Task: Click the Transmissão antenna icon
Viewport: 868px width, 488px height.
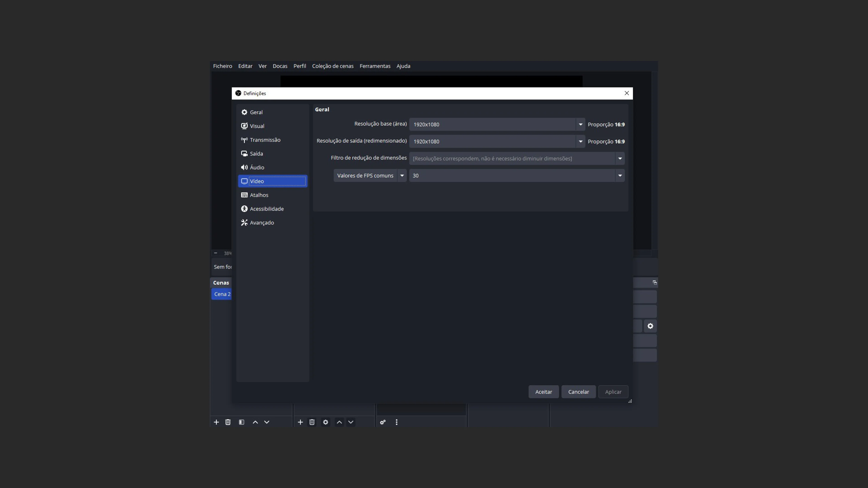Action: 244,140
